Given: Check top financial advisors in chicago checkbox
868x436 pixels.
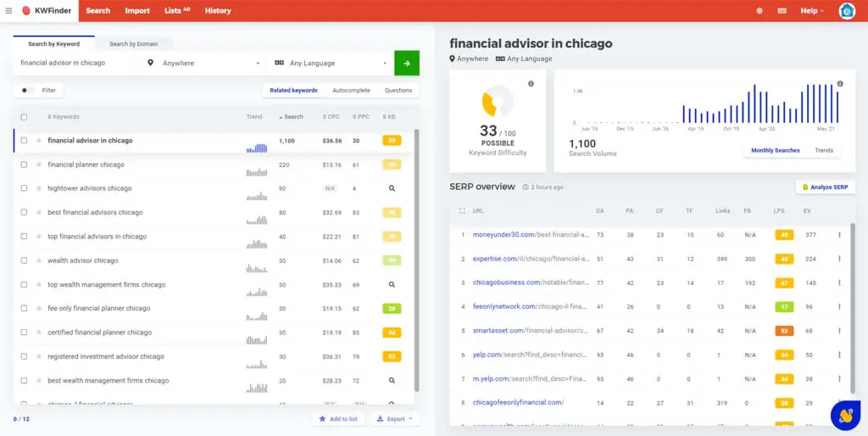Looking at the screenshot, I should pyautogui.click(x=24, y=237).
